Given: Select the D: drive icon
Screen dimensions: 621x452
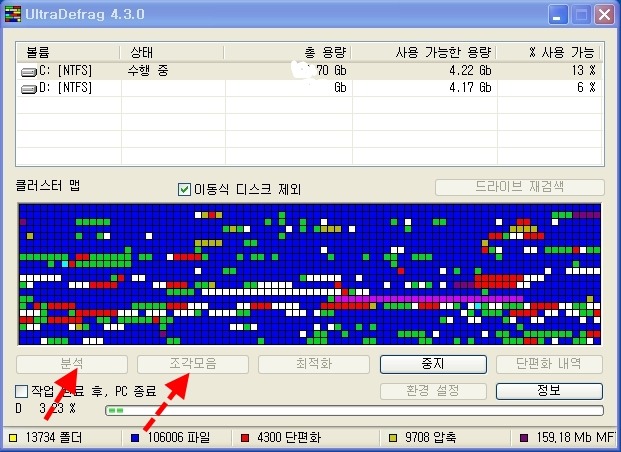Looking at the screenshot, I should point(29,89).
